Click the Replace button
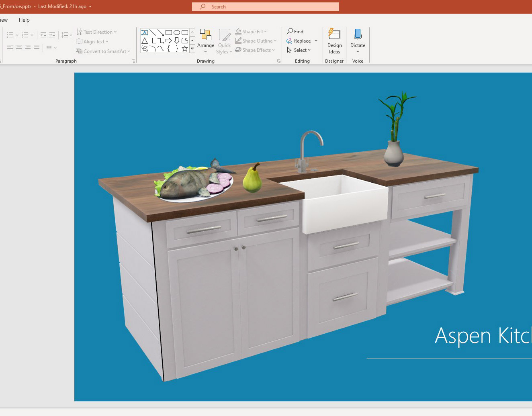 [299, 41]
